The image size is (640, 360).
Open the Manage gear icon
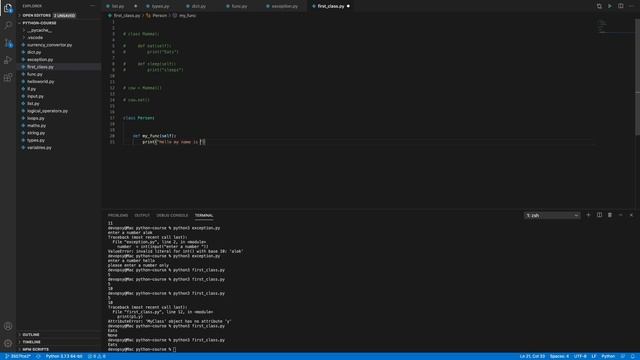[8, 343]
